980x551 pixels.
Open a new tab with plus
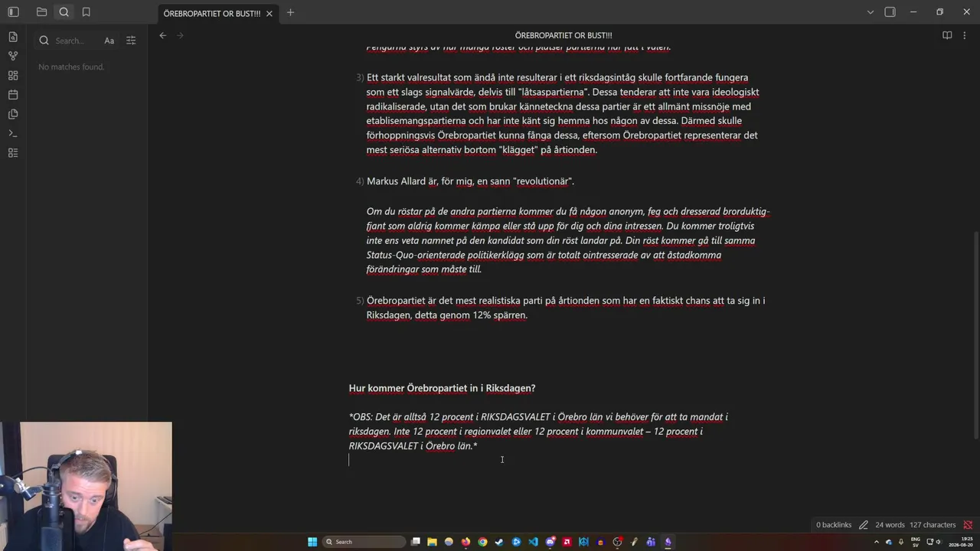(290, 13)
